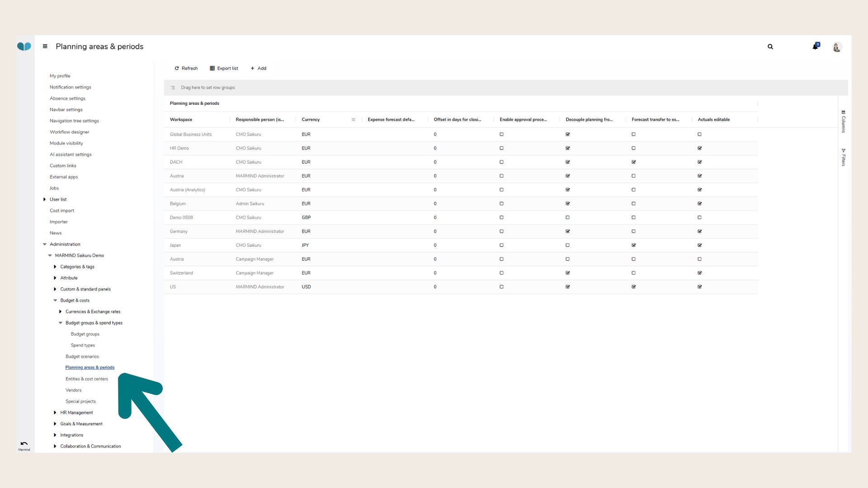Click the Refresh button

(x=186, y=68)
